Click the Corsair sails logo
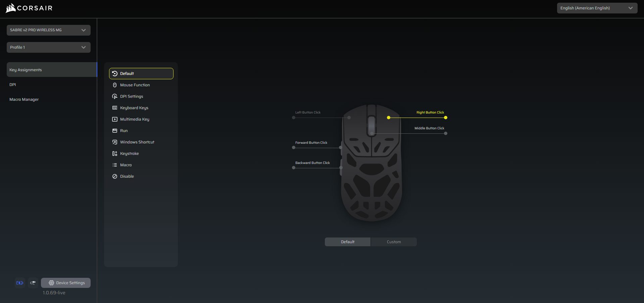The image size is (644, 303). click(x=11, y=8)
